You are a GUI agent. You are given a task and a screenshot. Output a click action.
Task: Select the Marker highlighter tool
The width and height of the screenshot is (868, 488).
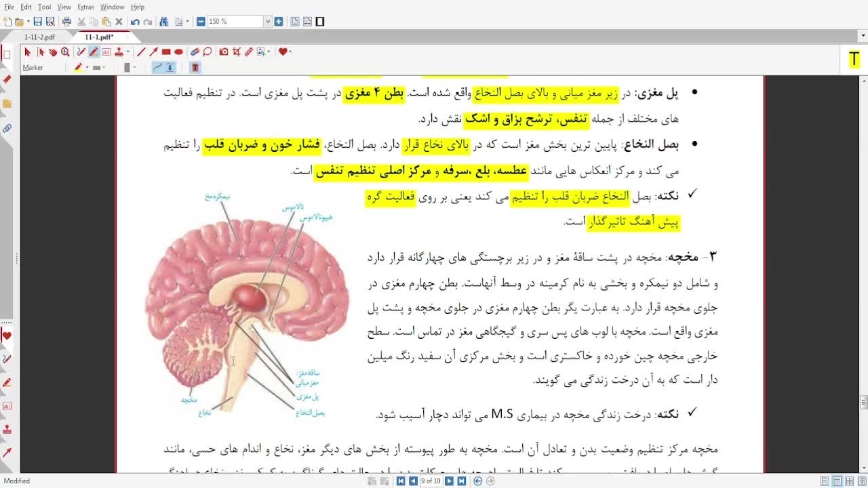click(x=94, y=52)
